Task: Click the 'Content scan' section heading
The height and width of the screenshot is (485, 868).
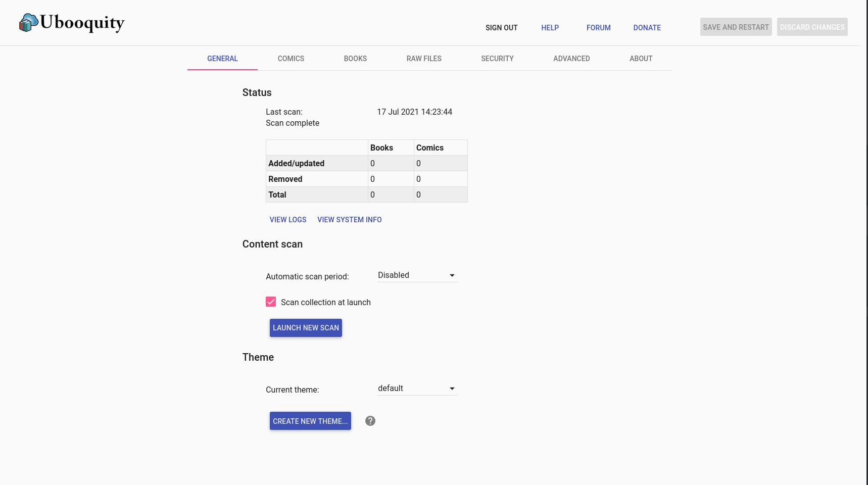Action: click(x=272, y=244)
